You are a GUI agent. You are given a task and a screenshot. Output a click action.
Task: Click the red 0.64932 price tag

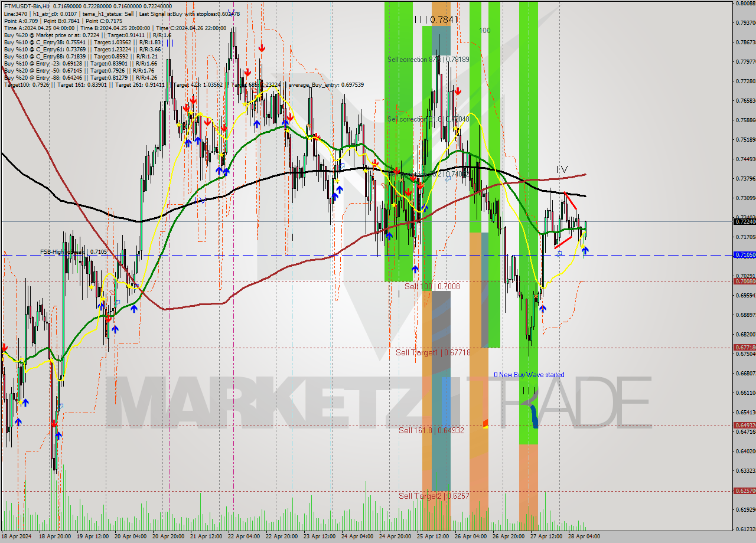744,425
